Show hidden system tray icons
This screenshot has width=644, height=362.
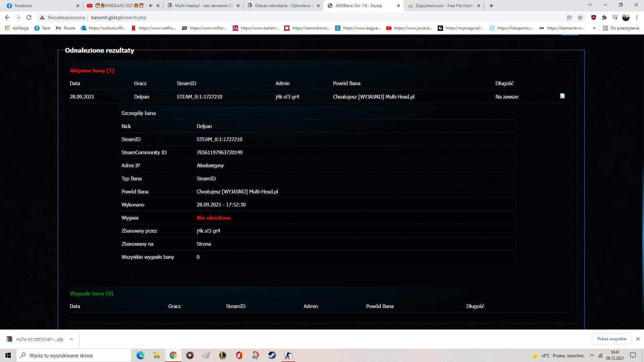click(x=592, y=356)
